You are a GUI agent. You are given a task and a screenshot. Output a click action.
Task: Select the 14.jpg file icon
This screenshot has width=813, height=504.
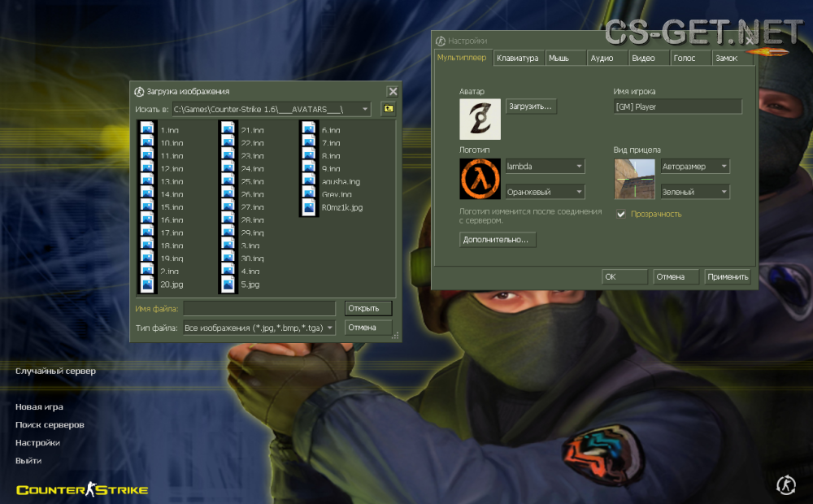pos(147,193)
